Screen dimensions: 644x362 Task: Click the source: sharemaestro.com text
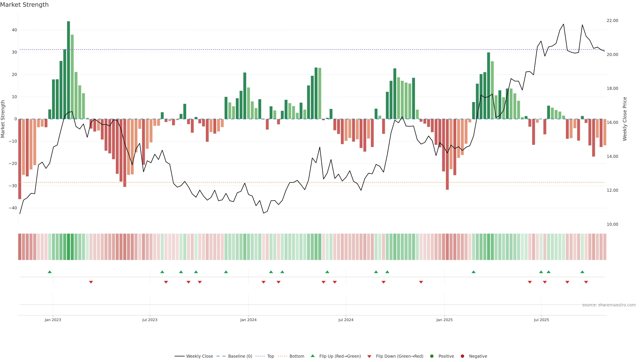pos(609,305)
